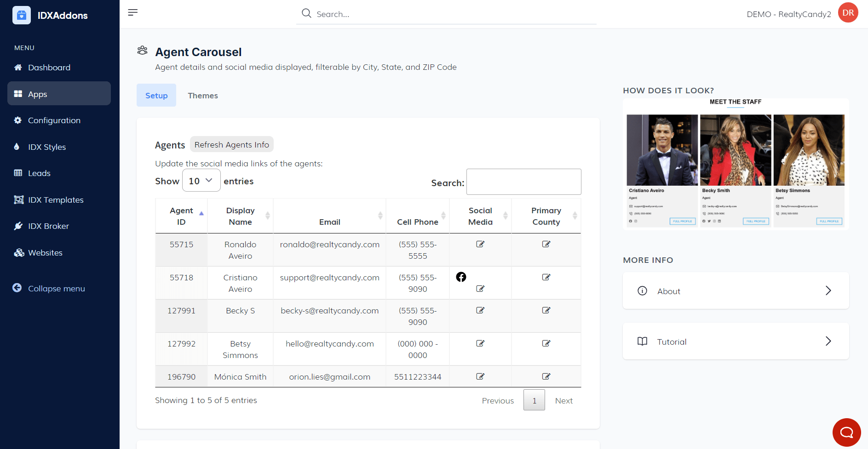Open the entries-per-page dropdown
The image size is (868, 449).
click(201, 181)
